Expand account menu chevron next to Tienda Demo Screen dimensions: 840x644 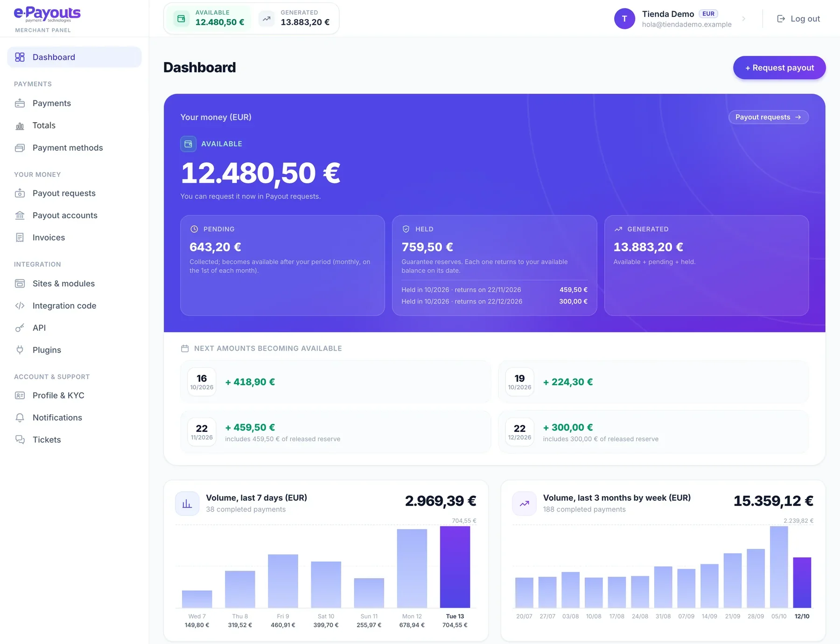tap(744, 19)
